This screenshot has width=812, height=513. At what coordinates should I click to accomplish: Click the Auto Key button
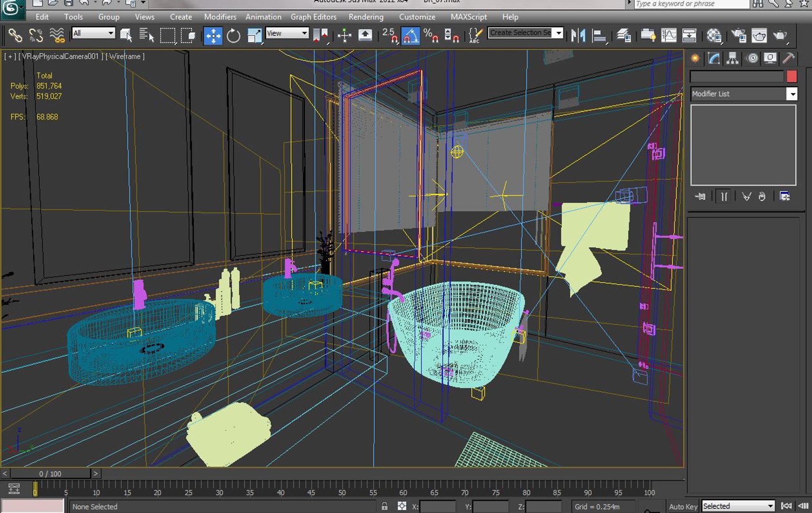(x=683, y=506)
